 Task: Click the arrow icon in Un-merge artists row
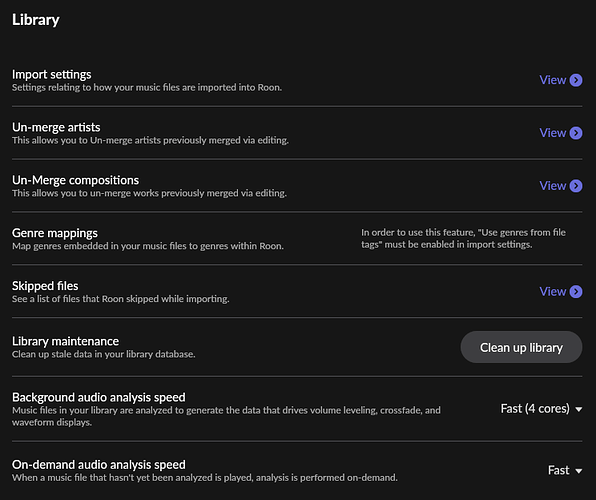576,133
